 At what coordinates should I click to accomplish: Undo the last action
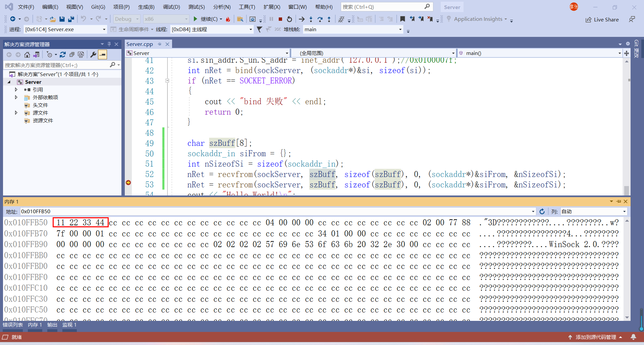(x=84, y=19)
